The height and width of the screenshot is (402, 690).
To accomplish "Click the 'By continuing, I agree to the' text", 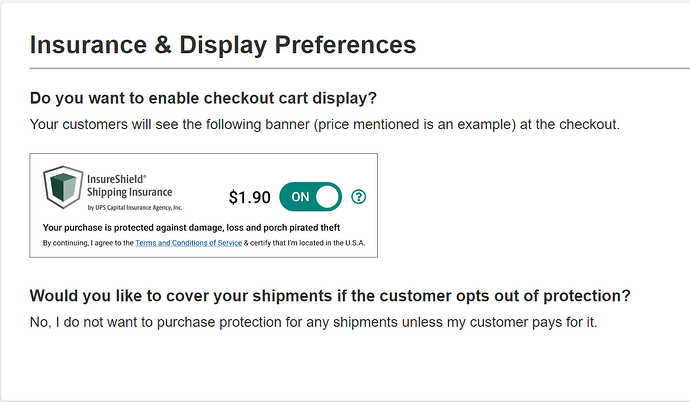I will (x=88, y=243).
